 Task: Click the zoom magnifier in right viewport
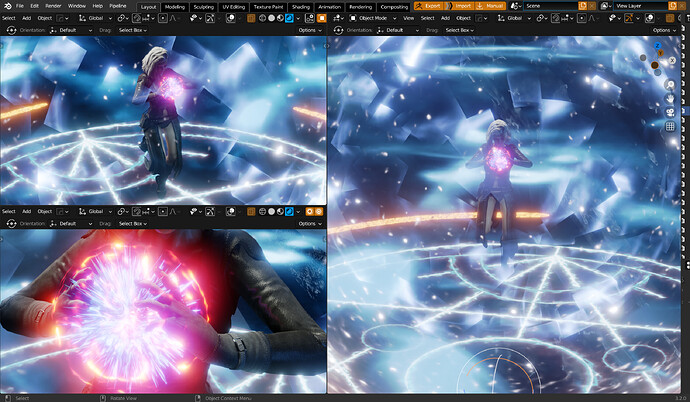tap(670, 85)
